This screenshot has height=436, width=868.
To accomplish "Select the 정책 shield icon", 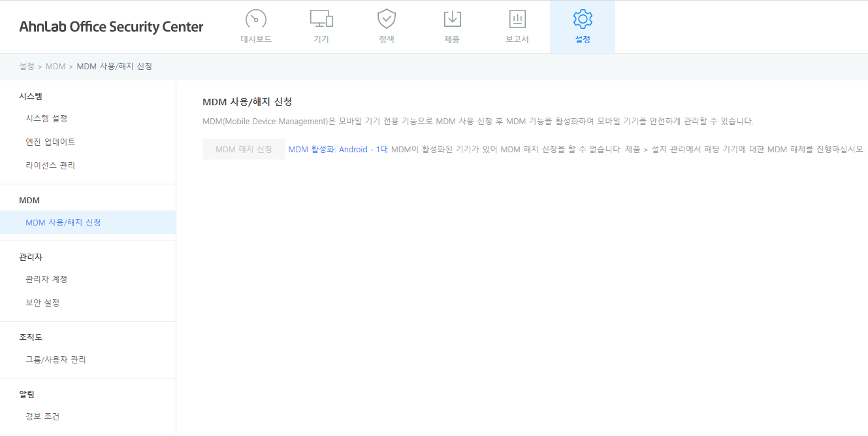I will tap(387, 19).
